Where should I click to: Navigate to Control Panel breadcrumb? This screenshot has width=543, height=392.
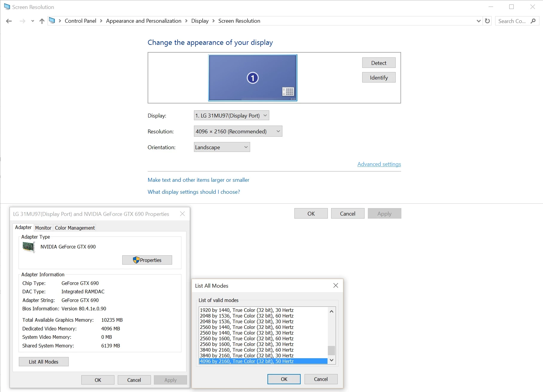(80, 21)
